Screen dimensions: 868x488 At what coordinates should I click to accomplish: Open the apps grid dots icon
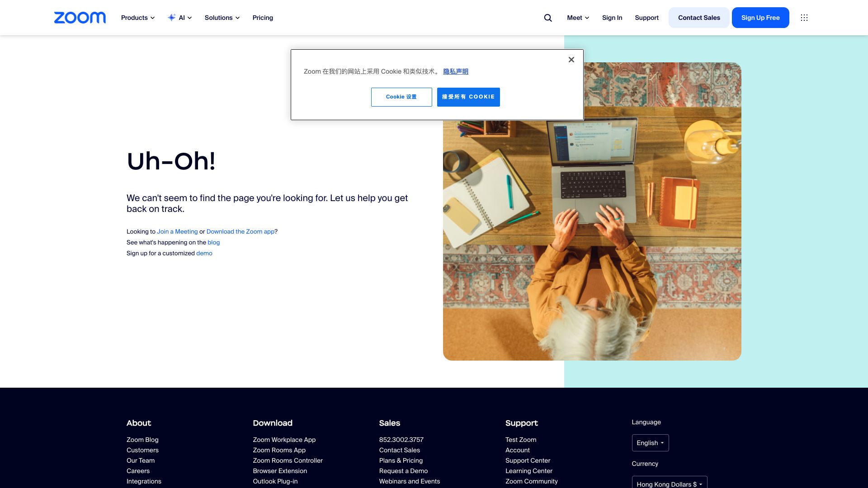804,18
